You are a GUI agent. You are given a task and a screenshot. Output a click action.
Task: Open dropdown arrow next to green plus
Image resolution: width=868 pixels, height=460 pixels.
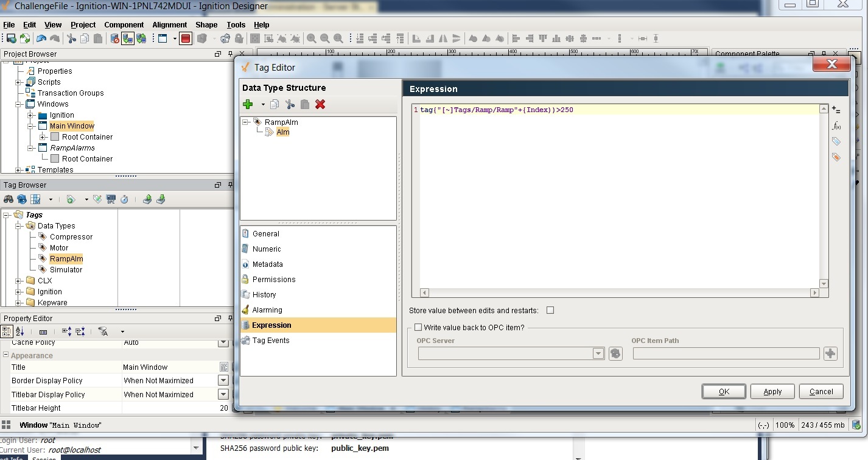[263, 105]
